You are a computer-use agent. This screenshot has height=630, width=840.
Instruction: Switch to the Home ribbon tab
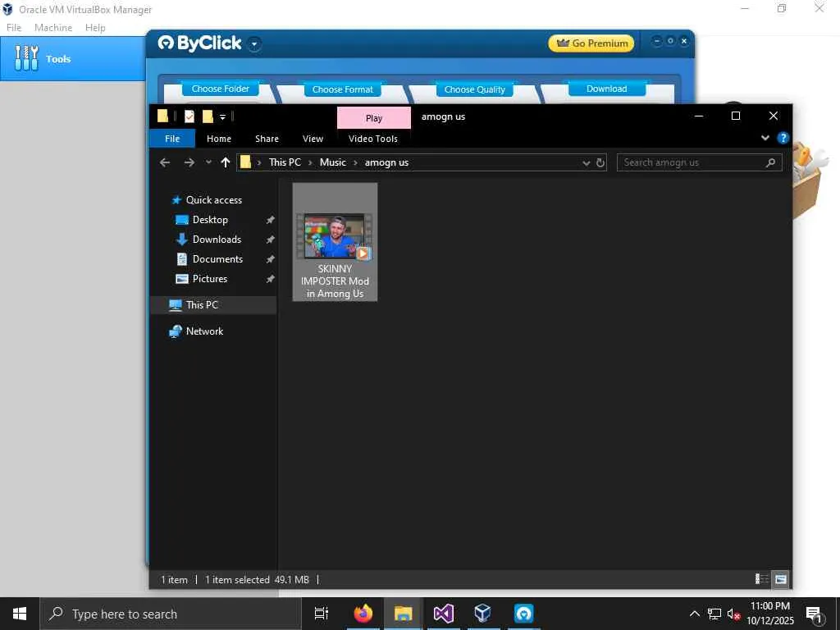coord(219,139)
